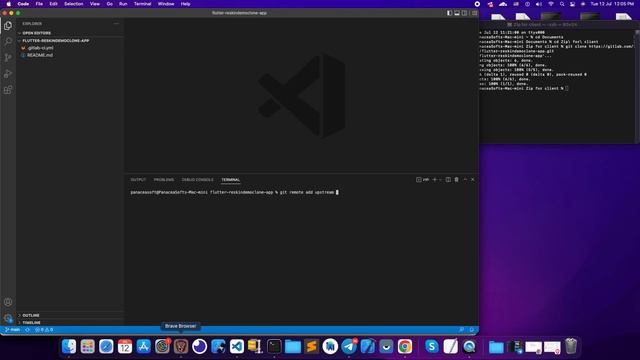Expand the Timeline section
Screen dimensions: 640x360
pos(70,322)
